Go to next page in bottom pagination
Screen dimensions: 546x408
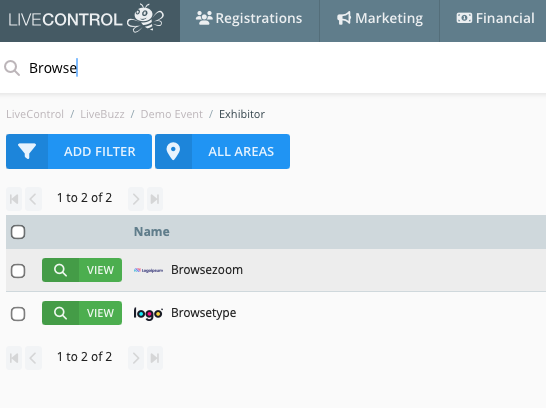[136, 358]
